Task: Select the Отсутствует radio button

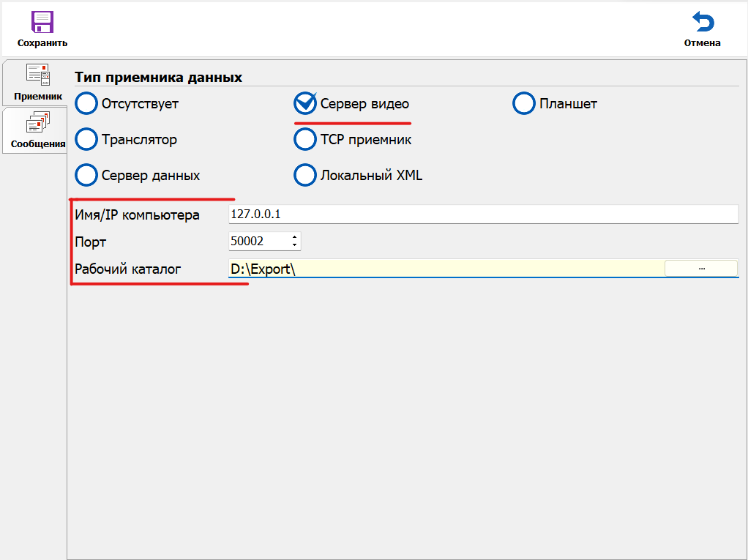Action: tap(86, 104)
